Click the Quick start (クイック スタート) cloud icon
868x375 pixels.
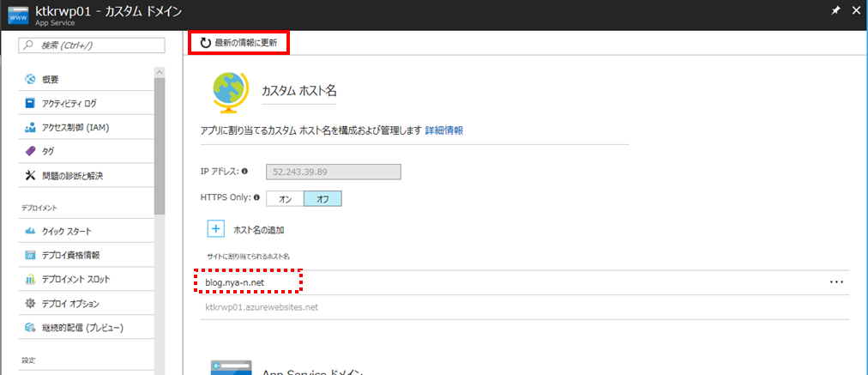(30, 231)
